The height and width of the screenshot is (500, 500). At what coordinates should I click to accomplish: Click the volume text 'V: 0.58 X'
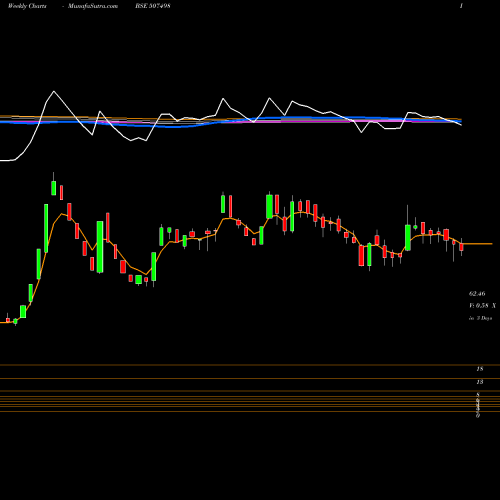482,305
